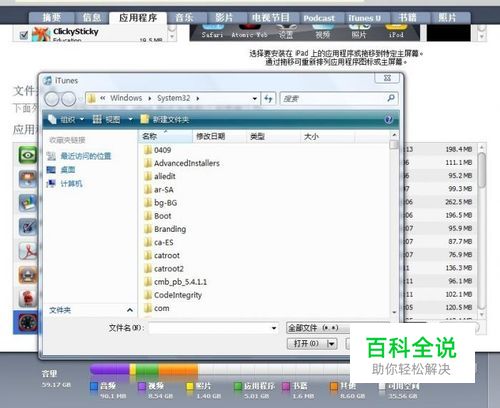Screen dimensions: 500x408
Task: Select the Boot folder
Action: (158, 216)
